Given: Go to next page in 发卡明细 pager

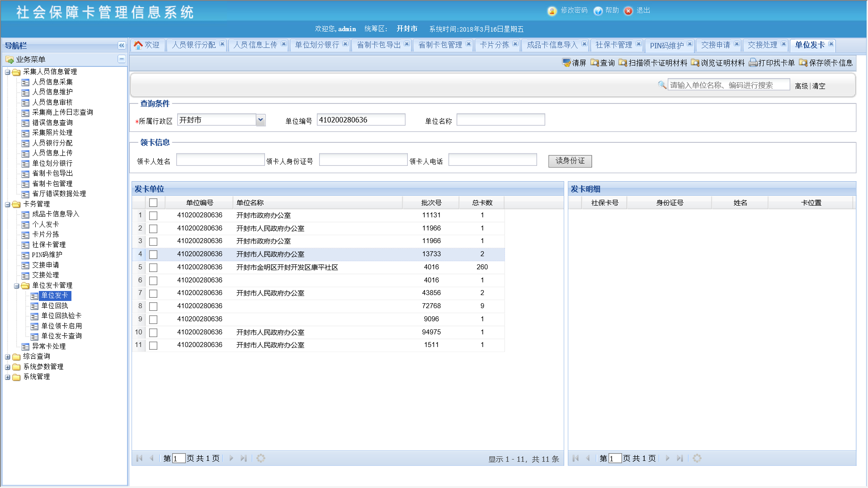Looking at the screenshot, I should coord(668,458).
